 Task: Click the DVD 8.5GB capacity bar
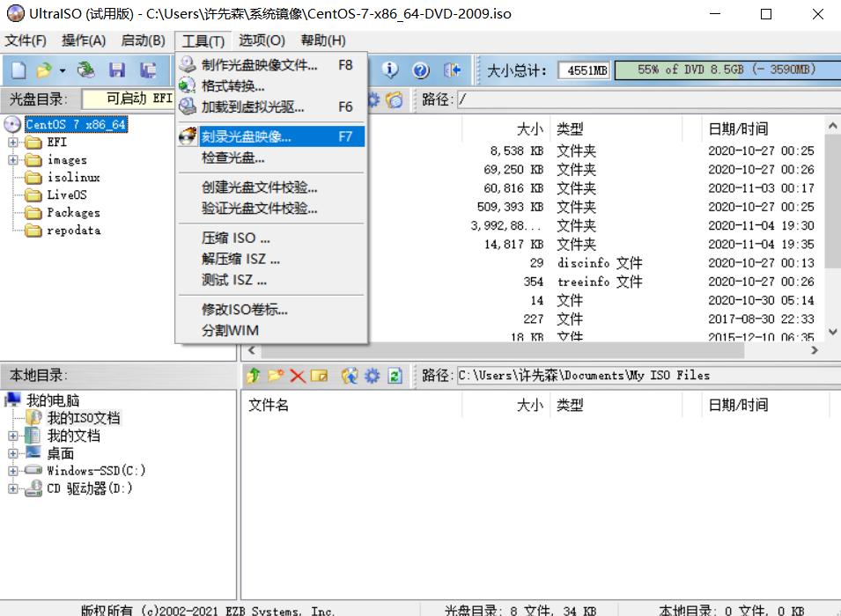tap(727, 70)
